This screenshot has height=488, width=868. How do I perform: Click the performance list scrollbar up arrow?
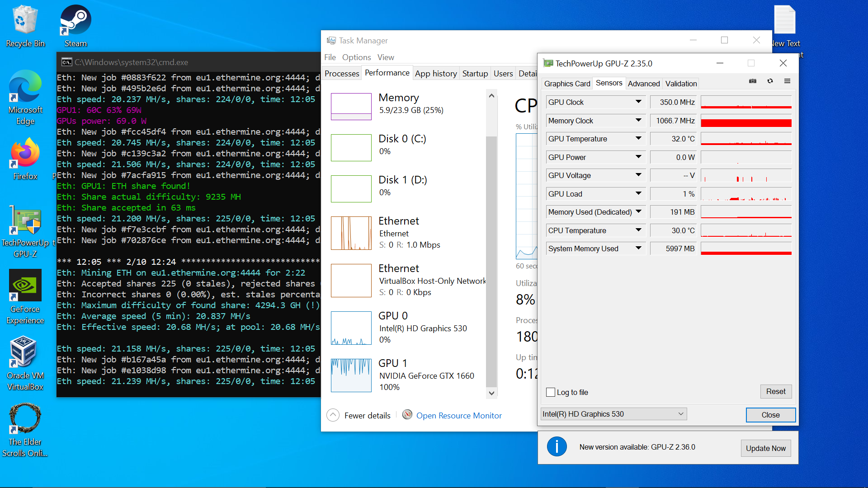492,96
